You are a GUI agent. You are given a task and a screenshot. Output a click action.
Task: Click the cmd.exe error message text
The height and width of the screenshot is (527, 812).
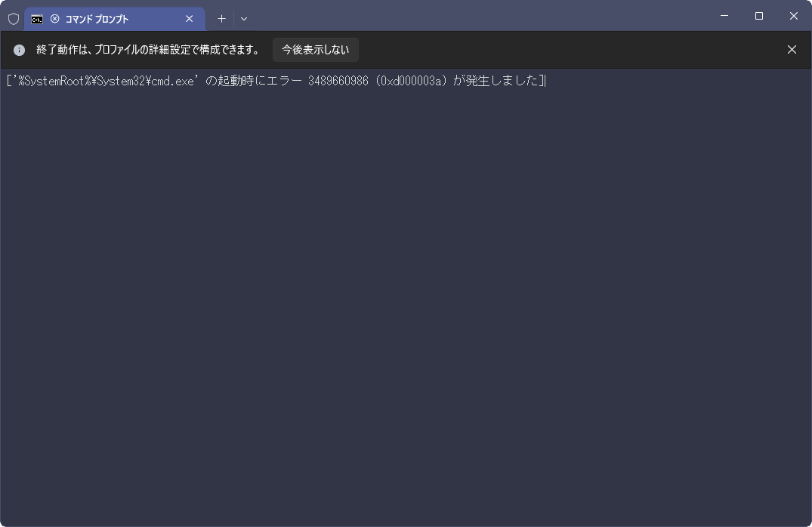click(x=276, y=81)
